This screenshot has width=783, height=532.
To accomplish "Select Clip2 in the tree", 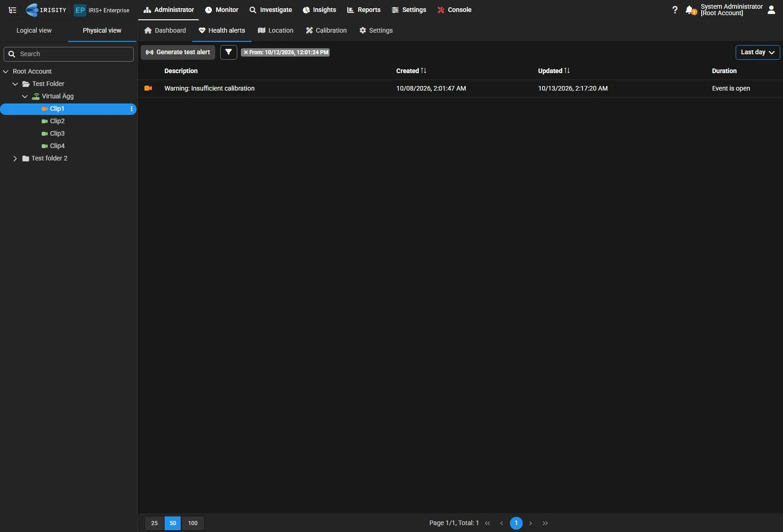I will point(57,121).
